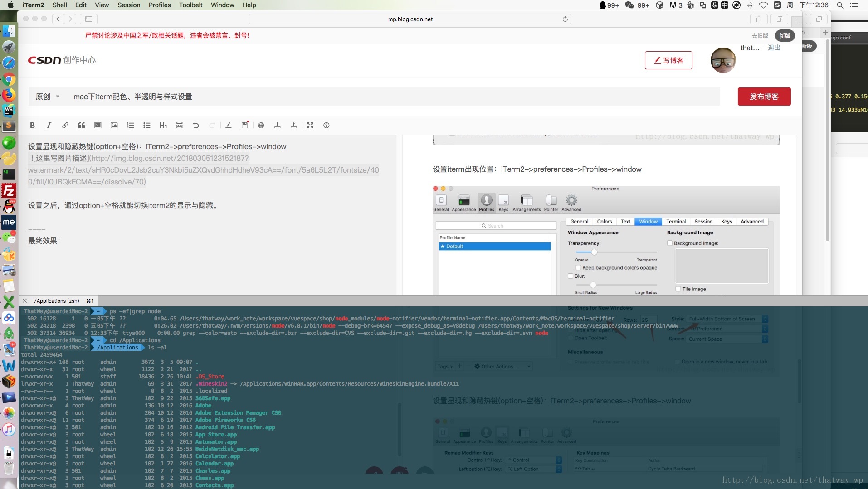Image resolution: width=868 pixels, height=489 pixels.
Task: Open FileZilla from the dock
Action: click(x=9, y=191)
